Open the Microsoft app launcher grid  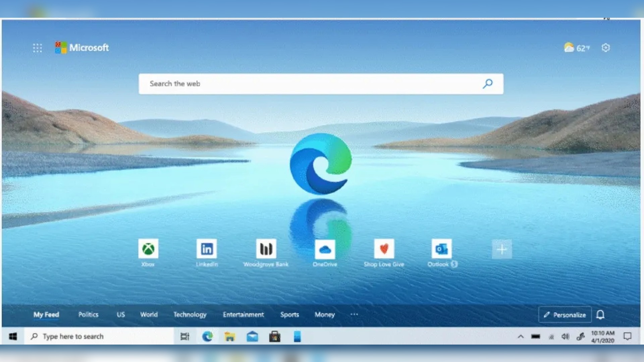(38, 48)
